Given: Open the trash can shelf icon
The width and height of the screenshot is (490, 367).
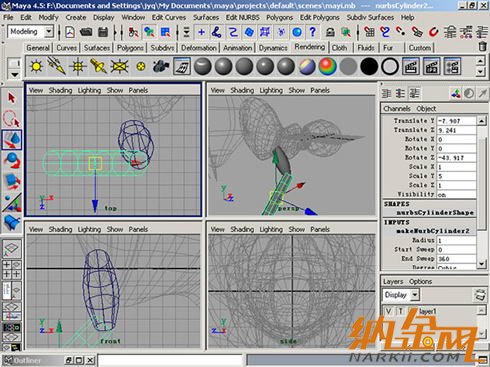Looking at the screenshot, I should tap(482, 47).
